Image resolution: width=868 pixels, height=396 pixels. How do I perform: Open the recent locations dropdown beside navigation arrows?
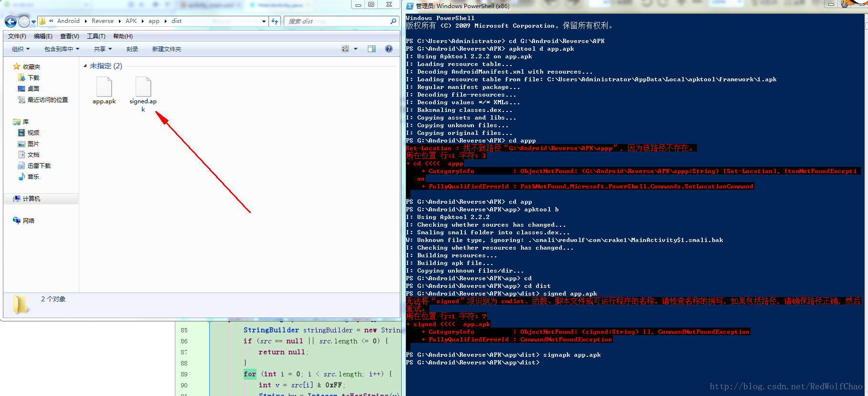(33, 22)
